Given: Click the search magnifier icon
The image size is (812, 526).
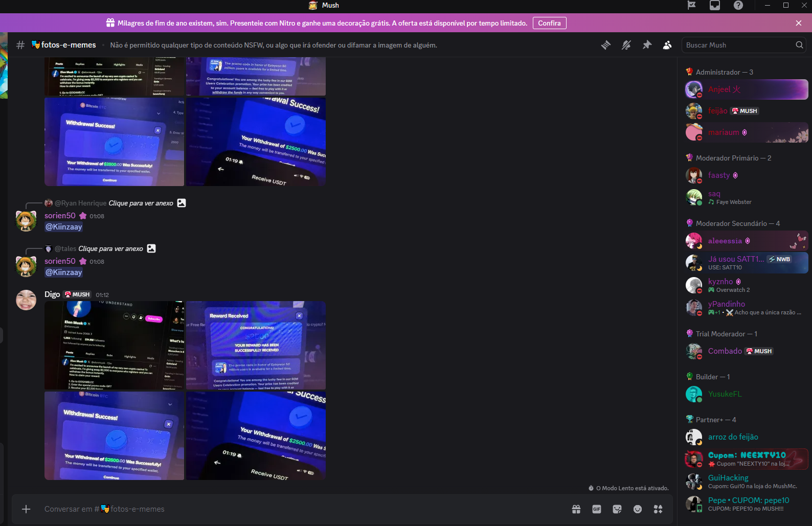Looking at the screenshot, I should click(x=799, y=45).
